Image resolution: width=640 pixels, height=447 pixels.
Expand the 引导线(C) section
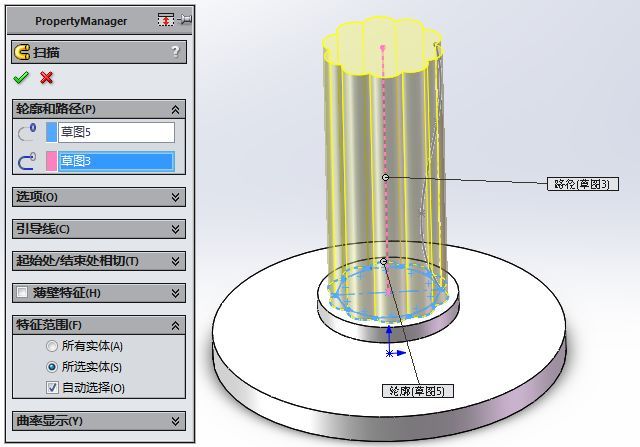coord(175,229)
